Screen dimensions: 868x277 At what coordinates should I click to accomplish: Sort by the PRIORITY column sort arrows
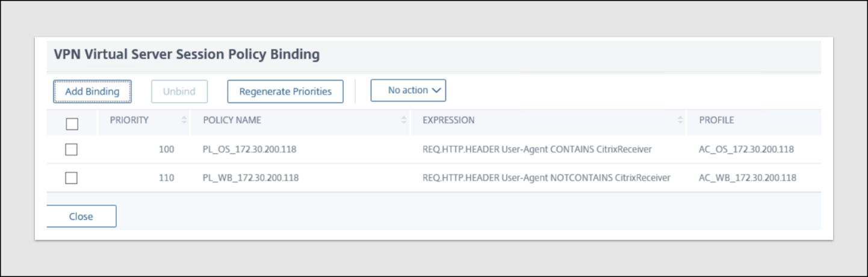(x=184, y=120)
